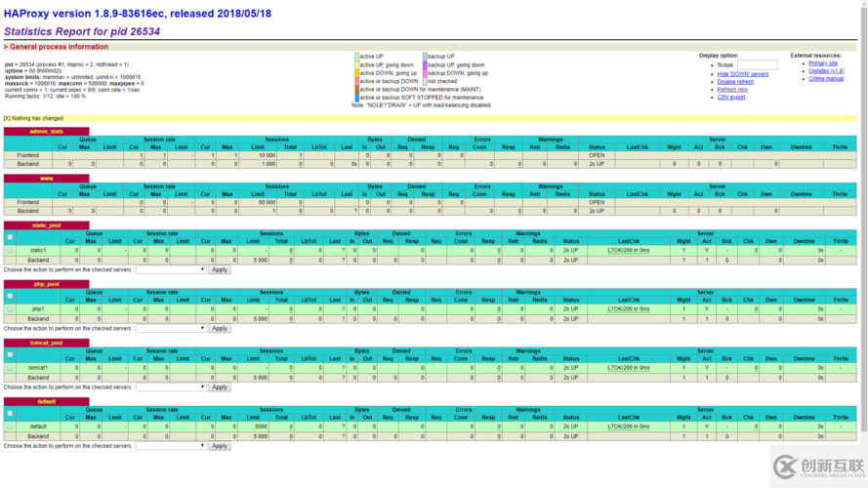Select the tomcat1 server checkbox
This screenshot has height=488, width=868.
tap(10, 368)
